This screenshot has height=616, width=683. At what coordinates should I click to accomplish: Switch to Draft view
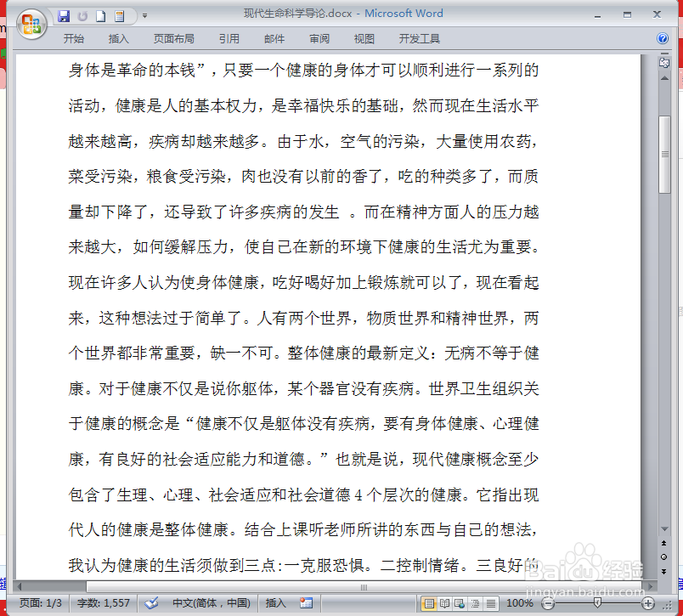coord(490,603)
